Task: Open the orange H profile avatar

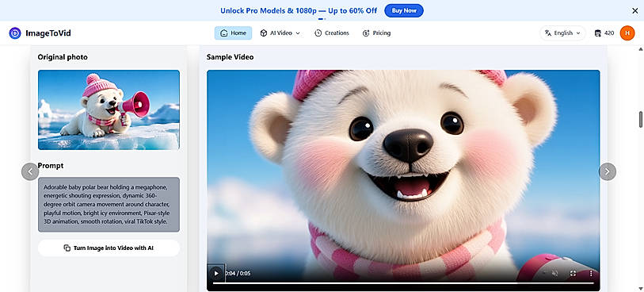Action: pos(627,33)
